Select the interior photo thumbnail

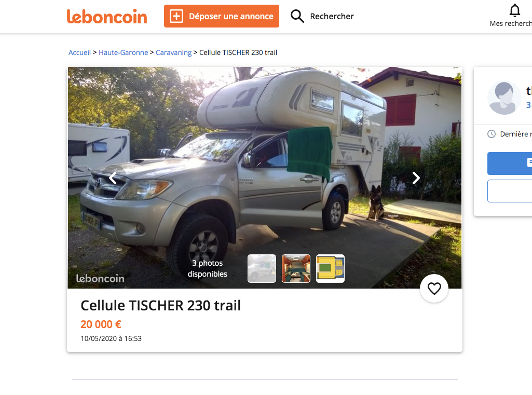tap(296, 268)
